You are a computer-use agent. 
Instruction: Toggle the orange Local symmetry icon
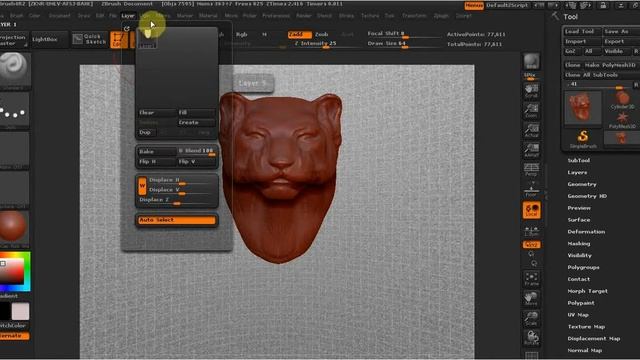click(x=531, y=210)
